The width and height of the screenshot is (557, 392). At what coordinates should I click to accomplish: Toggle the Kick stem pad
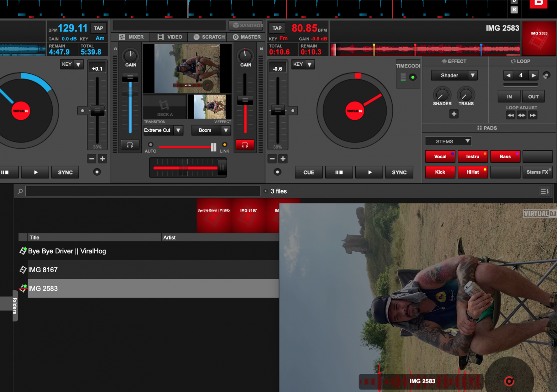[440, 172]
